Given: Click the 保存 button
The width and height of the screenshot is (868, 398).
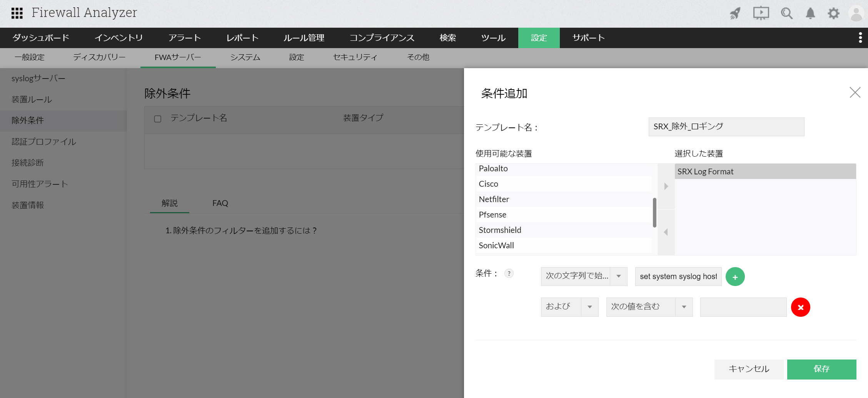Looking at the screenshot, I should coord(821,369).
